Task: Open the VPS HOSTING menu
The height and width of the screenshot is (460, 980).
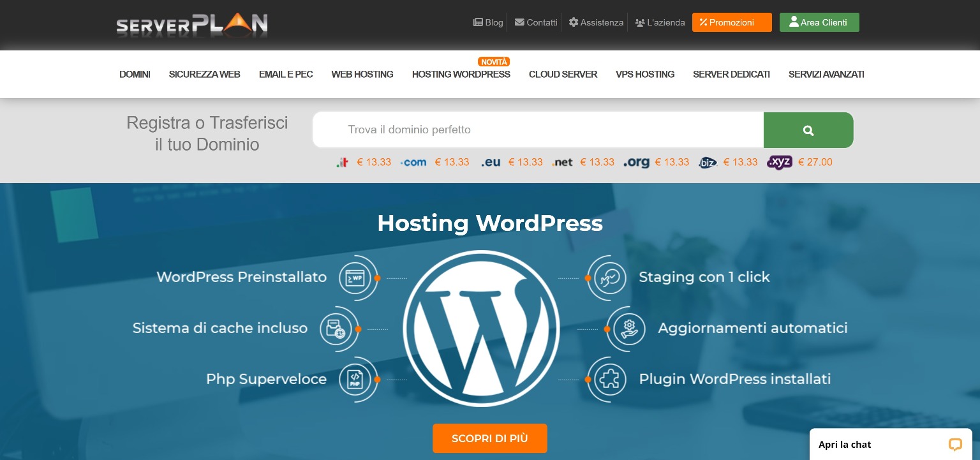Action: (645, 75)
